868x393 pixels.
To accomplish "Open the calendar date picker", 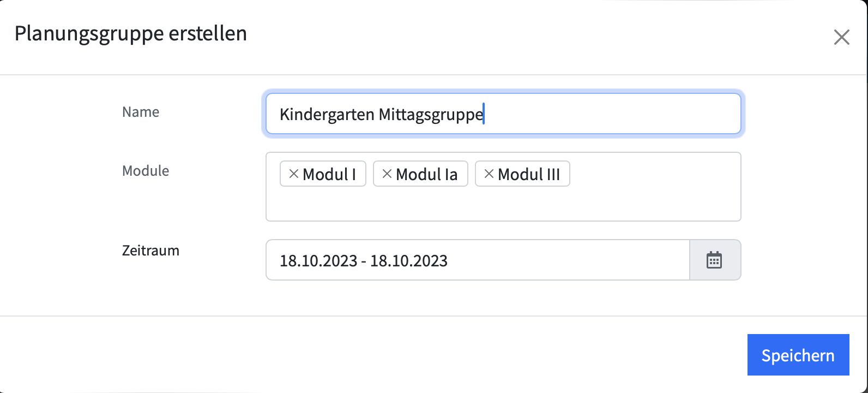I will pos(715,260).
